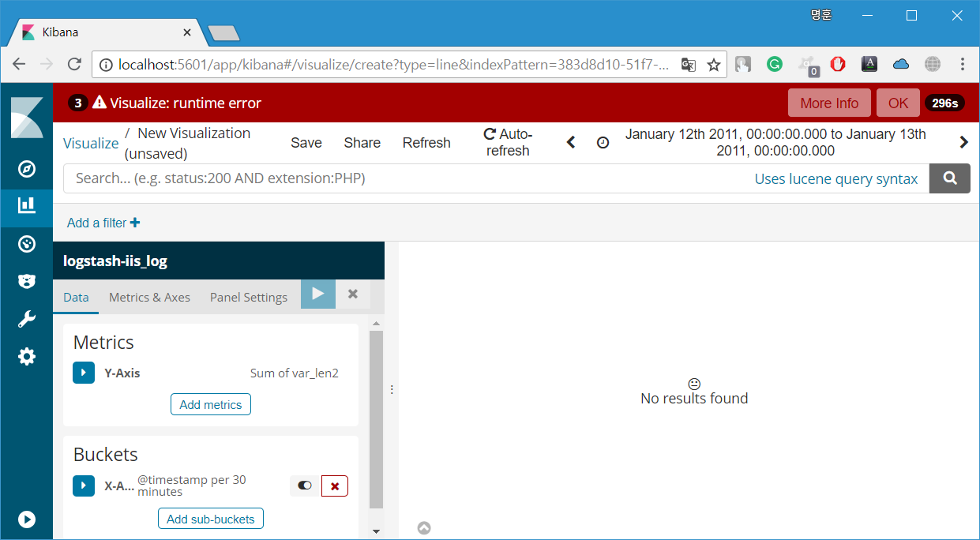The height and width of the screenshot is (540, 980).
Task: Switch to the Metrics & Axes tab
Action: tap(149, 297)
